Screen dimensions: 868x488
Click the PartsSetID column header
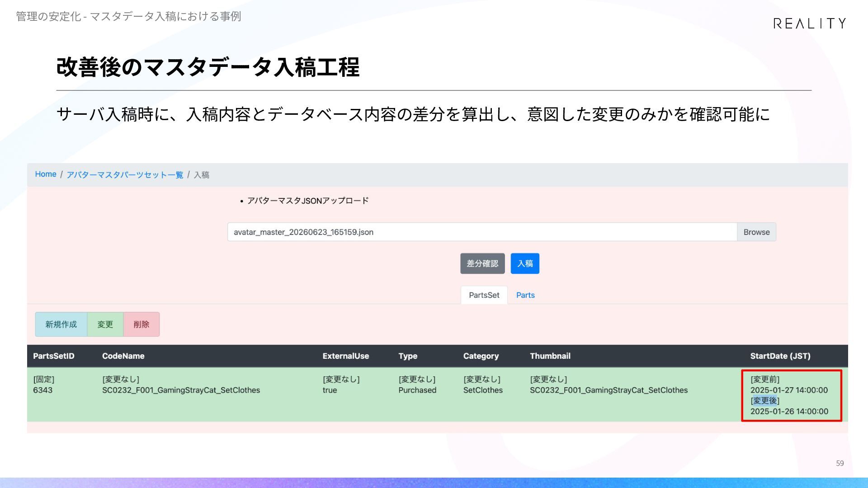click(54, 356)
